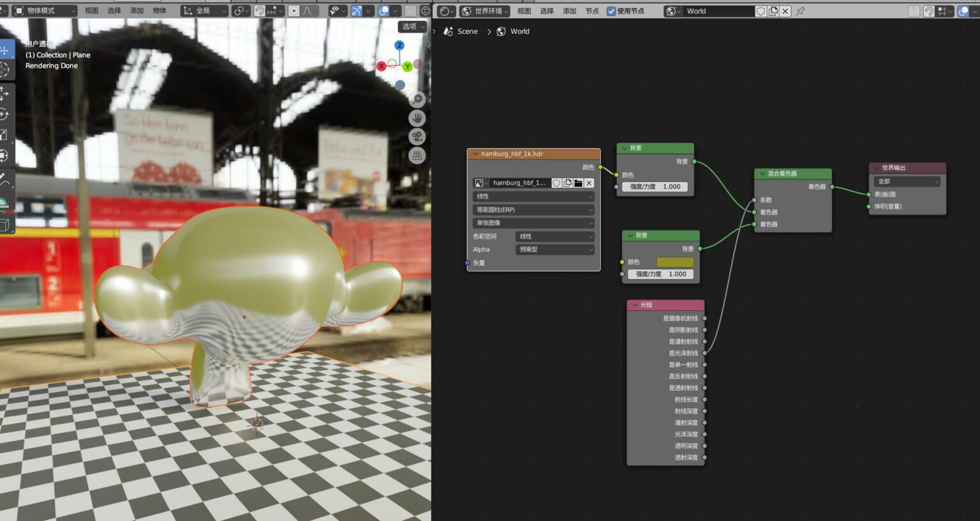Viewport: 980px width, 521px height.
Task: Click the zoom magnifier in the viewport
Action: [x=417, y=100]
